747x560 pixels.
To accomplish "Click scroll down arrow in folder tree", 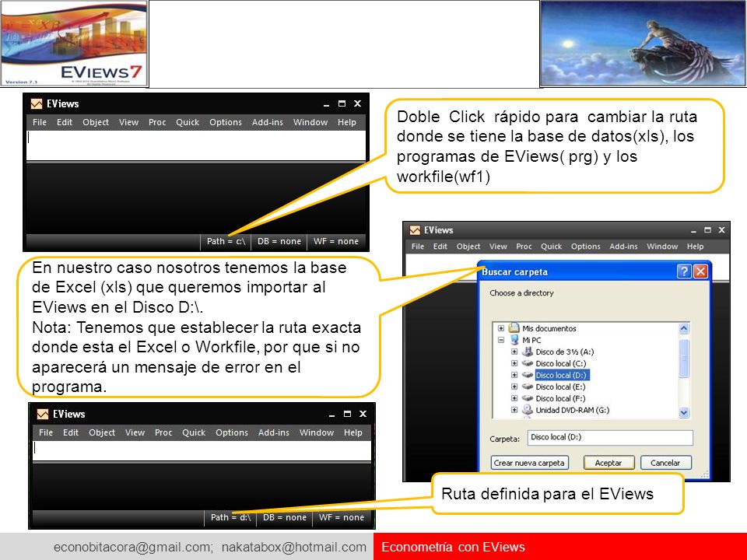I will [x=684, y=412].
